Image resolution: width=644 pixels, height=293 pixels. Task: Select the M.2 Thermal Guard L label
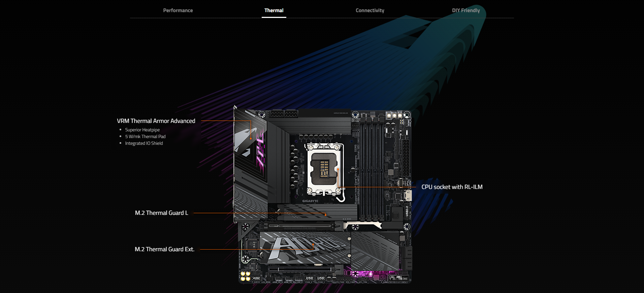pos(161,213)
